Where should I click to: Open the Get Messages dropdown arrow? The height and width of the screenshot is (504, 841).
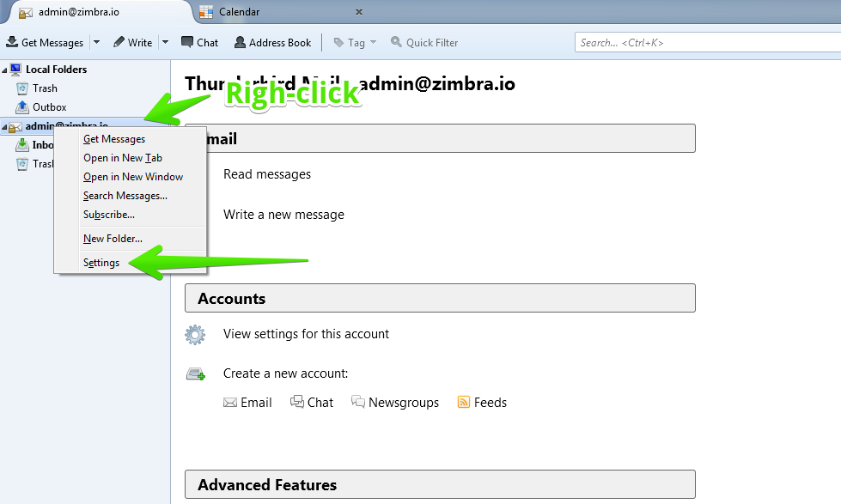coord(96,42)
